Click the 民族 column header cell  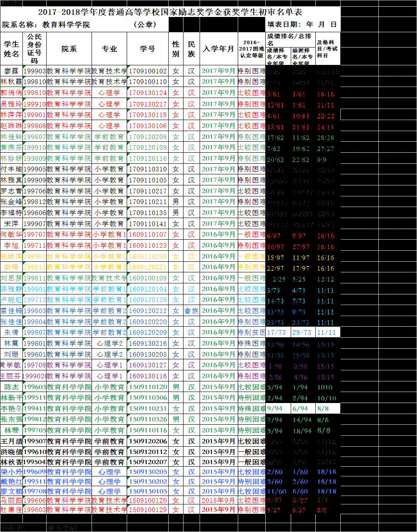coord(192,49)
